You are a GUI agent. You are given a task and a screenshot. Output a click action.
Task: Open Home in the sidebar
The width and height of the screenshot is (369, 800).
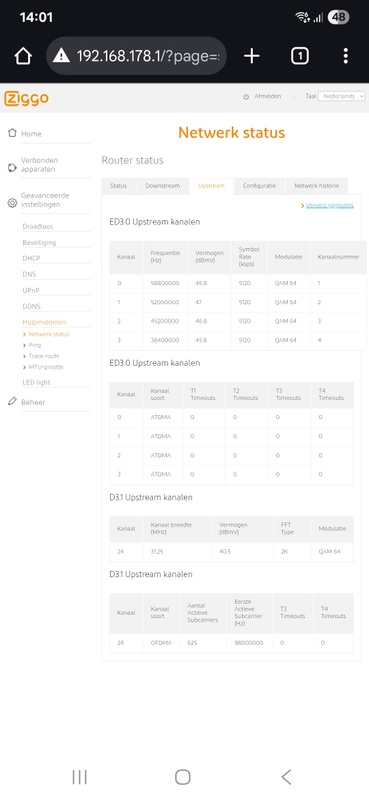pos(31,134)
